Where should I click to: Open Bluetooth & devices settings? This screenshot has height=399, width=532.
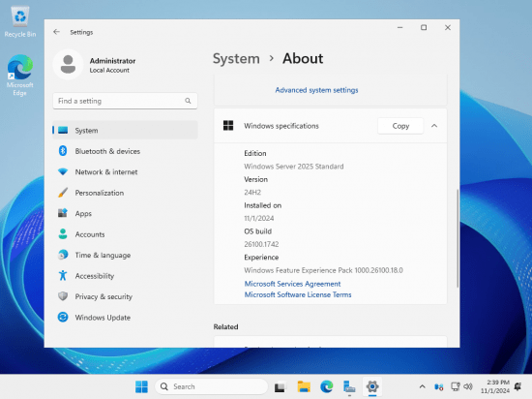pos(125,151)
